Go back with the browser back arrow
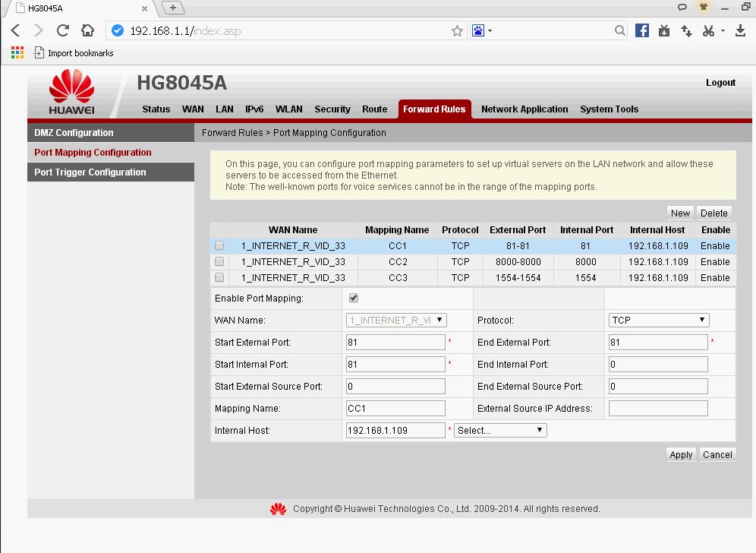This screenshot has height=553, width=756. [x=15, y=31]
